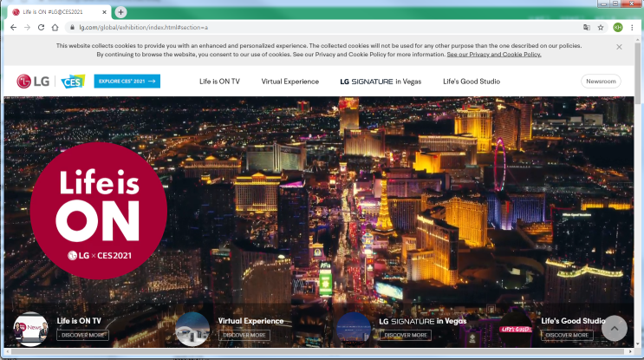Click the Virtual Experience thumbnail
This screenshot has height=360, width=644.
192,329
